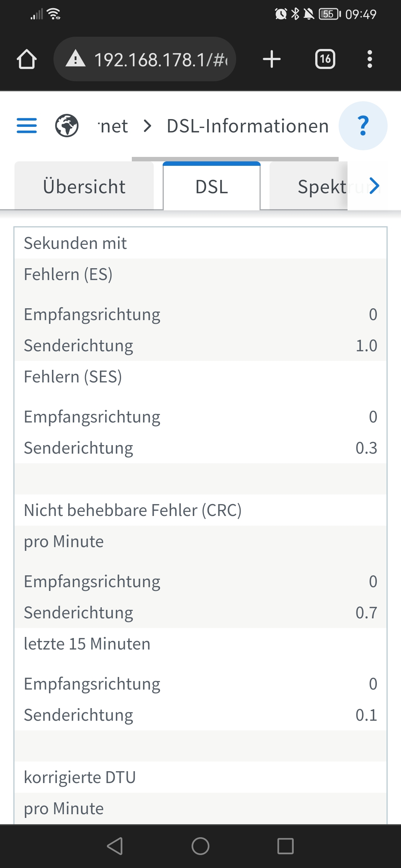Viewport: 401px width, 868px height.
Task: Tap the globe internet icon
Action: click(67, 126)
